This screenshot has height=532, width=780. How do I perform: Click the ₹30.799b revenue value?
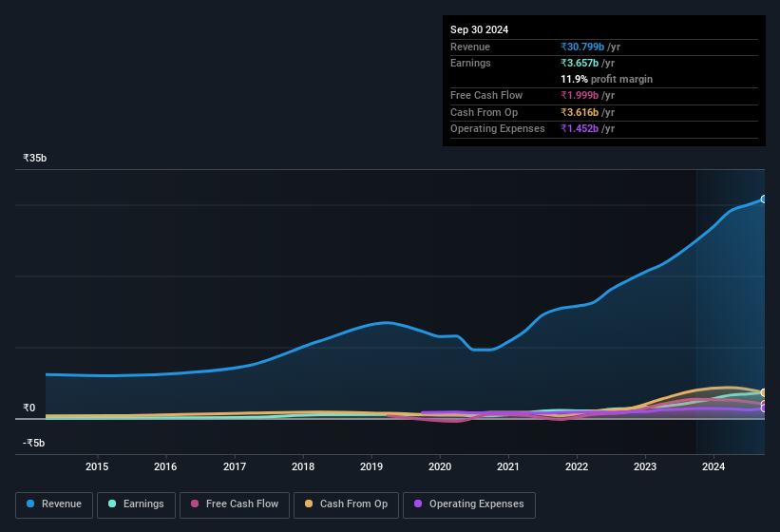pyautogui.click(x=582, y=47)
